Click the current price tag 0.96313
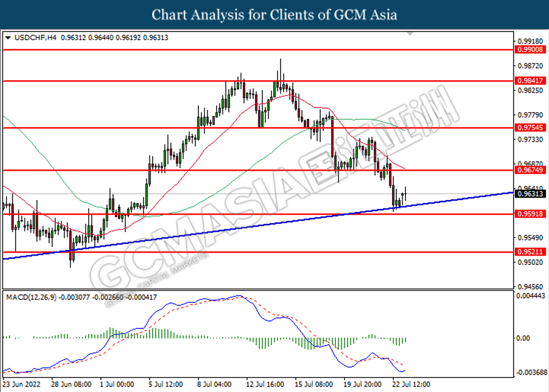Viewport: 549px width, 392px height. coord(530,194)
